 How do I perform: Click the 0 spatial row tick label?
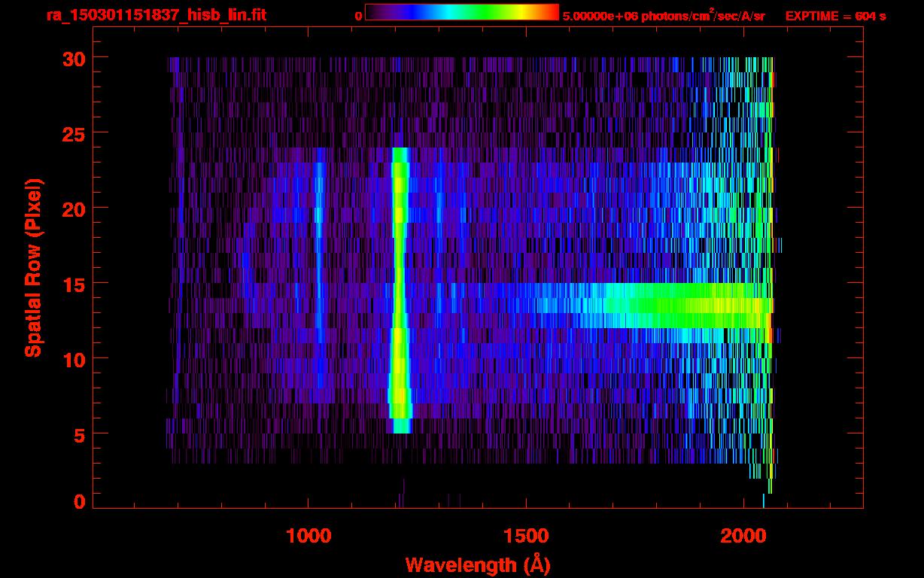tap(81, 502)
